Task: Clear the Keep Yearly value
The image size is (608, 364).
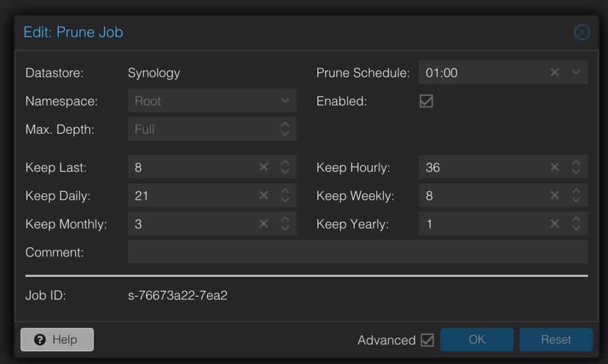Action: pyautogui.click(x=555, y=224)
